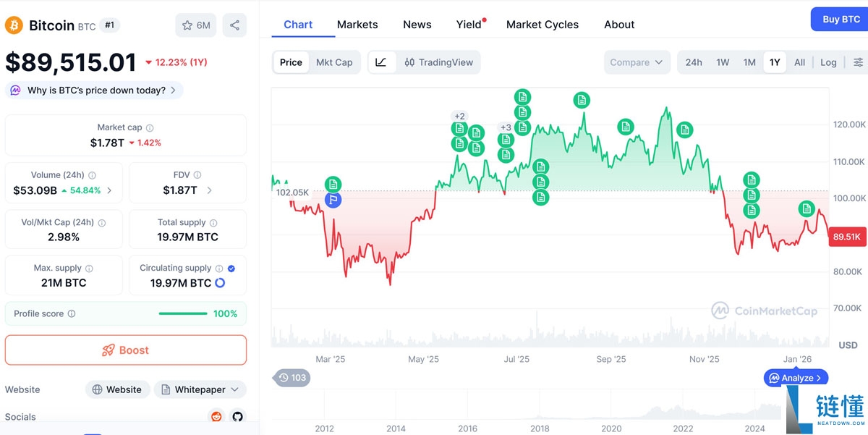
Task: Switch to line chart icon view
Action: pyautogui.click(x=380, y=62)
